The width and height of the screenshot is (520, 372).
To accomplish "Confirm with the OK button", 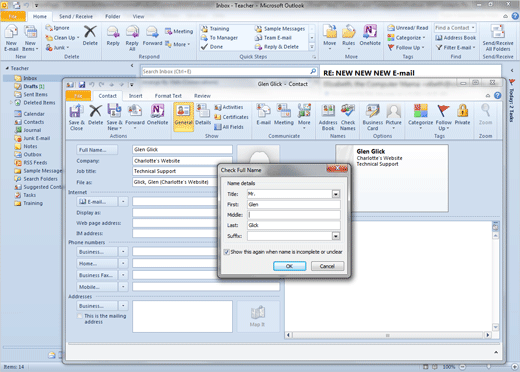I will click(x=289, y=266).
